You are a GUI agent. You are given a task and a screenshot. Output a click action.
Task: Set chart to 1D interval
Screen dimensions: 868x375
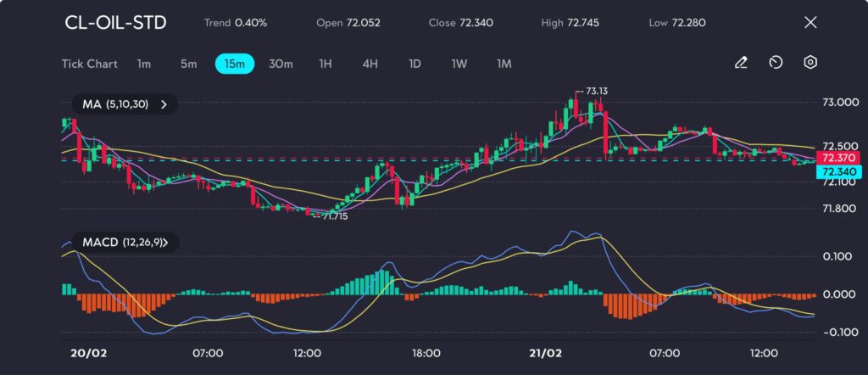tap(415, 64)
